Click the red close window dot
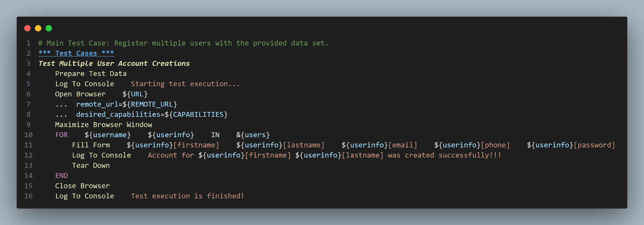The width and height of the screenshot is (644, 225). click(x=27, y=28)
